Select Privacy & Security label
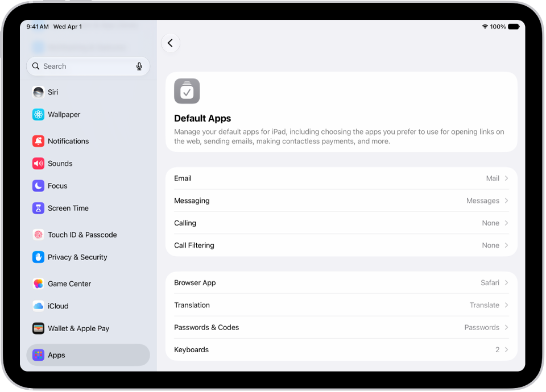 point(78,257)
